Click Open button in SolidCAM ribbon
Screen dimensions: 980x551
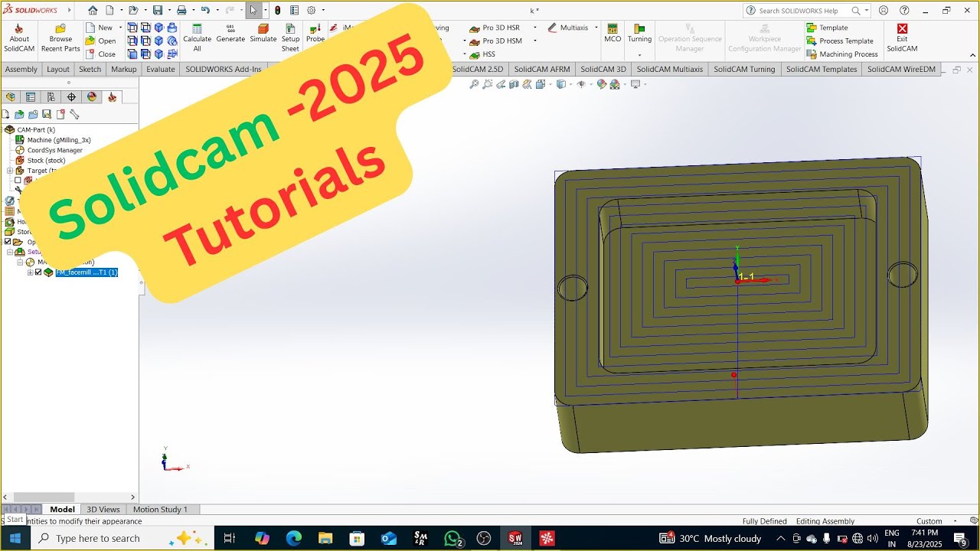tap(101, 41)
